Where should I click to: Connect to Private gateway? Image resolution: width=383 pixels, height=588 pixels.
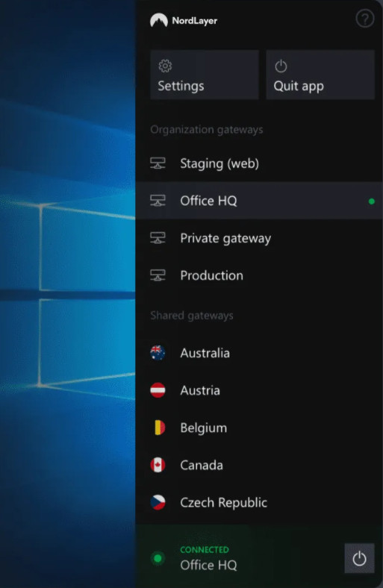tap(259, 238)
